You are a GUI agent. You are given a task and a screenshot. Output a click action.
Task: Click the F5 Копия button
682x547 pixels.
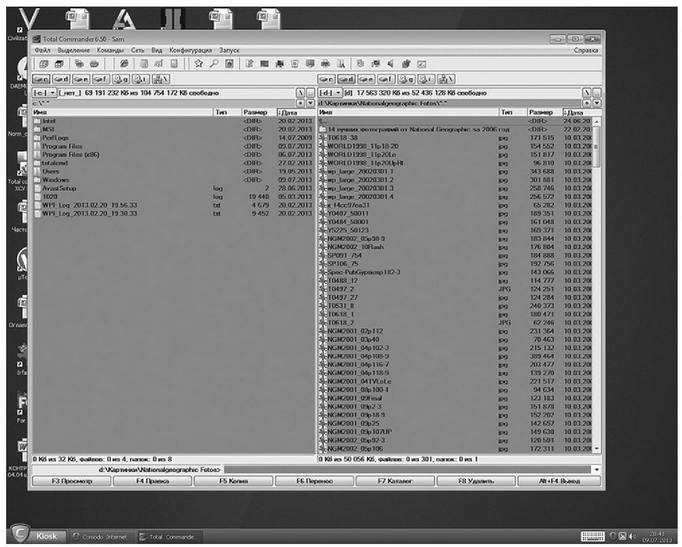click(234, 481)
